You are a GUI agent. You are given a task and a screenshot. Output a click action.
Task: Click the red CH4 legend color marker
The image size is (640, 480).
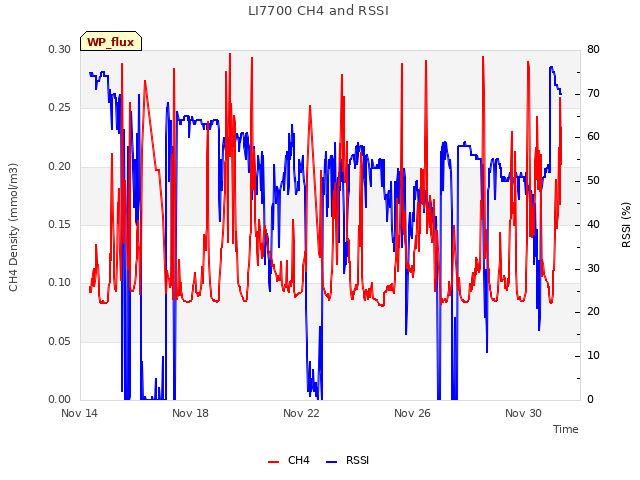pyautogui.click(x=273, y=462)
